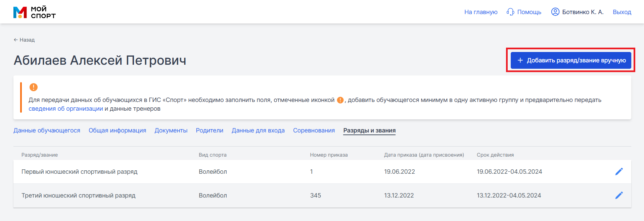The width and height of the screenshot is (644, 221).
Task: Open the Соревнования tab
Action: tap(314, 130)
